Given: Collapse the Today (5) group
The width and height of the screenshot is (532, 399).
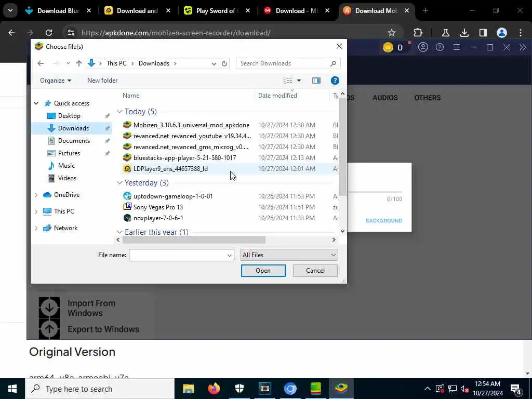Looking at the screenshot, I should 119,112.
